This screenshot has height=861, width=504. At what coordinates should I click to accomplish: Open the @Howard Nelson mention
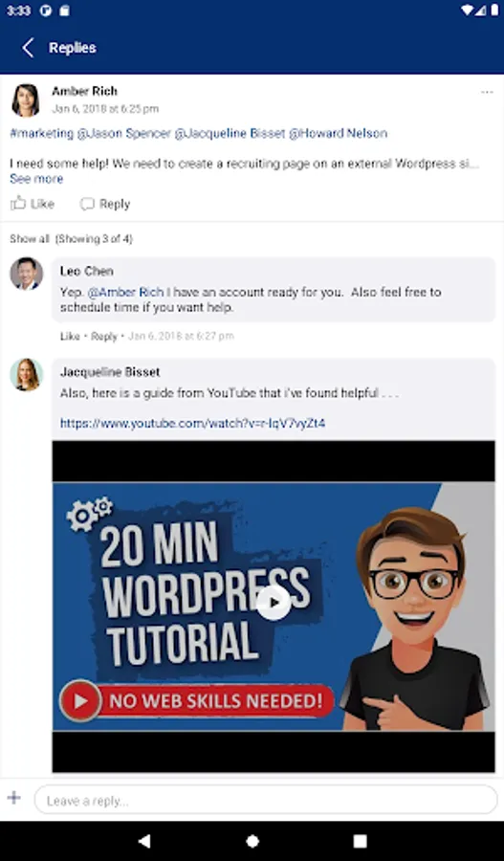(338, 133)
